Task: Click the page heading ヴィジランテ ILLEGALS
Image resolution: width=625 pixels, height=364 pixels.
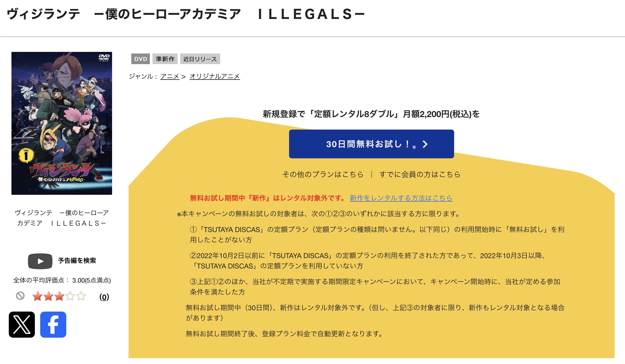Action: [x=186, y=14]
